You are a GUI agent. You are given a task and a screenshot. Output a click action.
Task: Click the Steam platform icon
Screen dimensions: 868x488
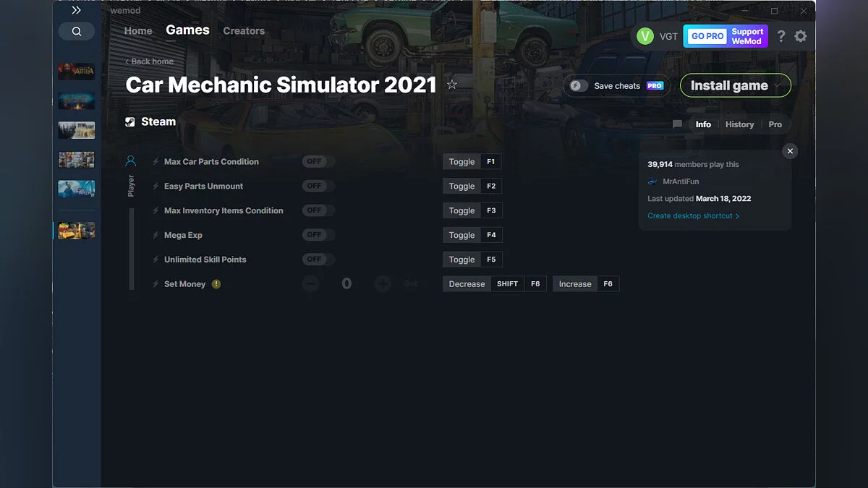pos(129,121)
